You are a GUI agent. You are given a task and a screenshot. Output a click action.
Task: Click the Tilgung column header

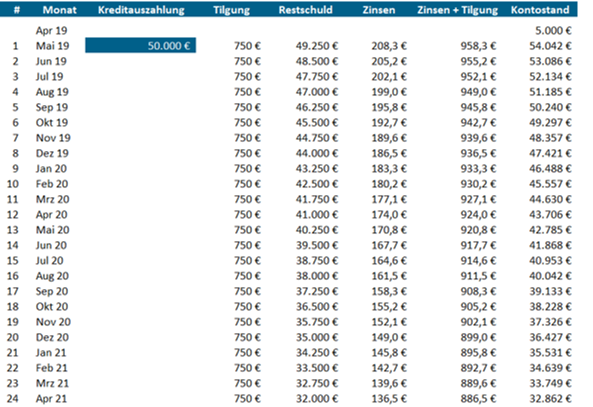point(231,10)
